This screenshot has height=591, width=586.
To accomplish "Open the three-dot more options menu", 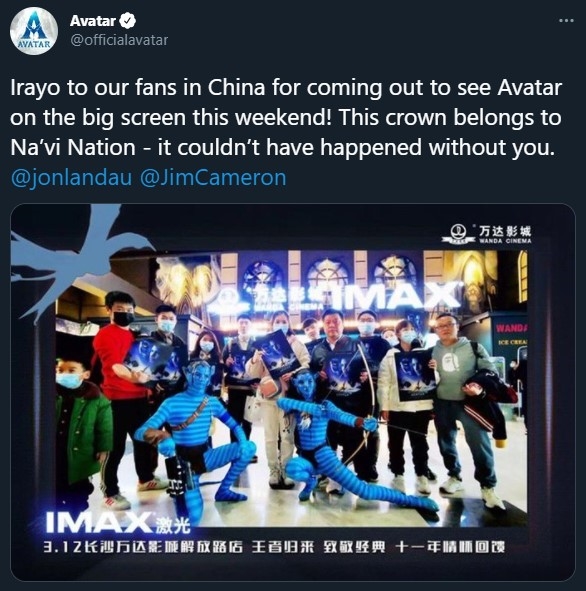I will click(566, 21).
